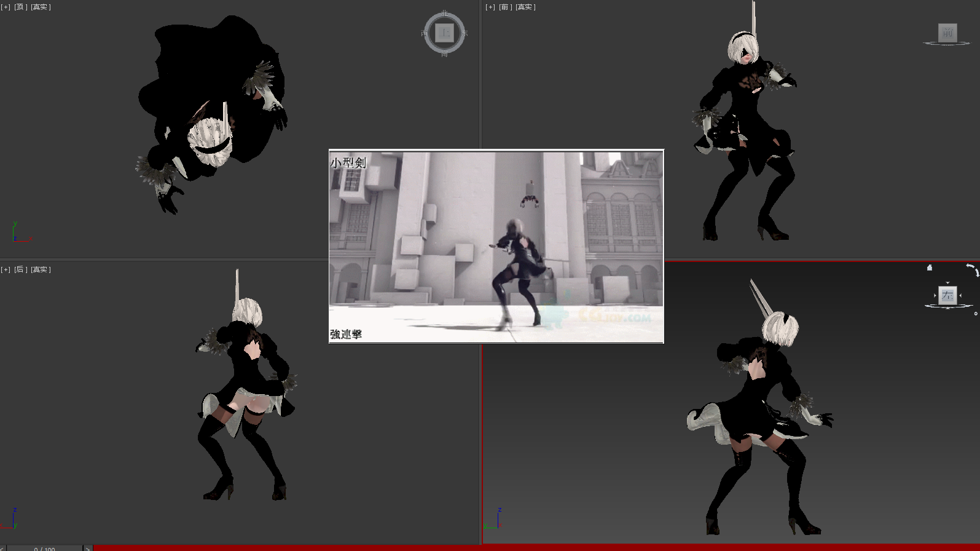Image resolution: width=980 pixels, height=551 pixels.
Task: Open the [+] menu of the front viewport
Action: coord(490,7)
